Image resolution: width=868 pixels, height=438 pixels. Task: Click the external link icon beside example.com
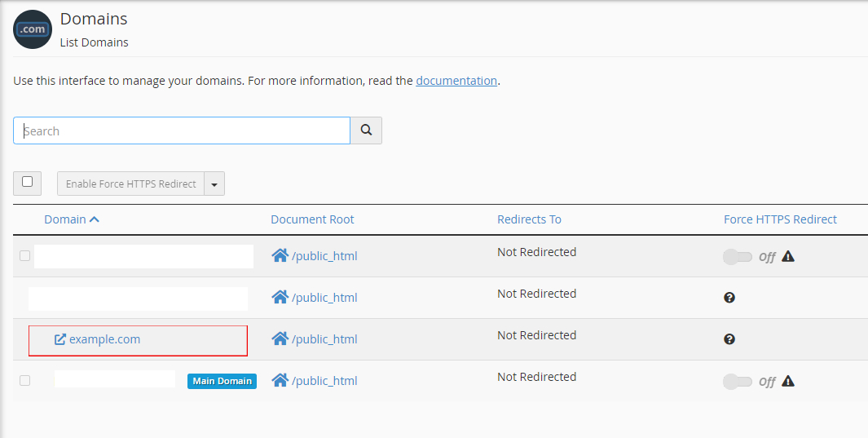point(59,338)
